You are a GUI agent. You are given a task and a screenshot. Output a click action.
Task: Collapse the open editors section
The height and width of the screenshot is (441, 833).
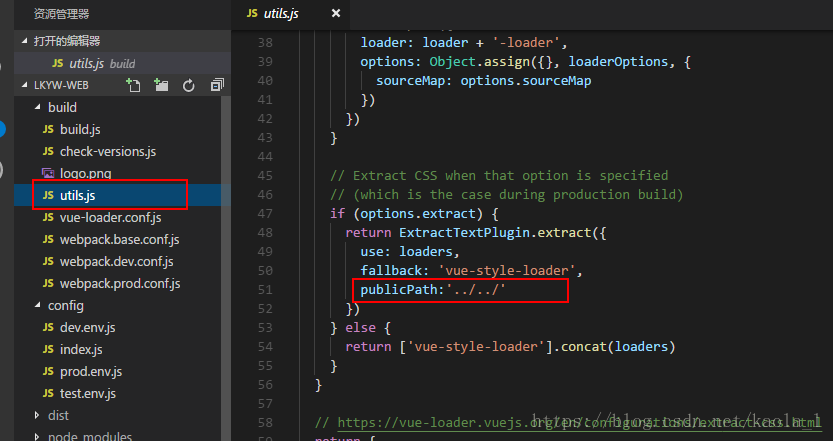click(24, 41)
